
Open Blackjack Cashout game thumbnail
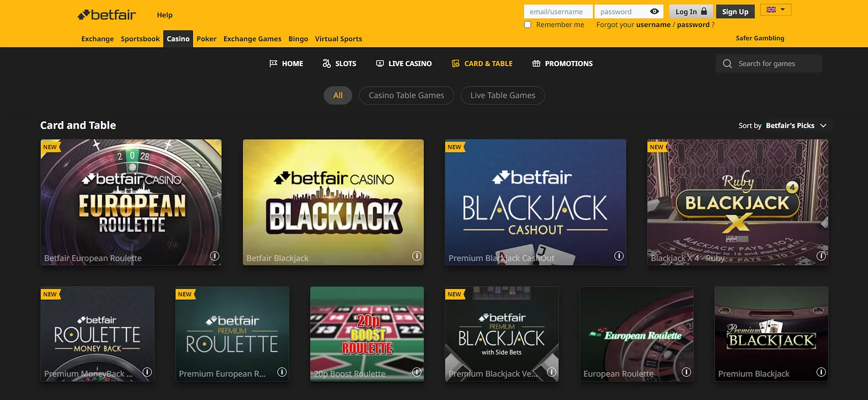535,202
